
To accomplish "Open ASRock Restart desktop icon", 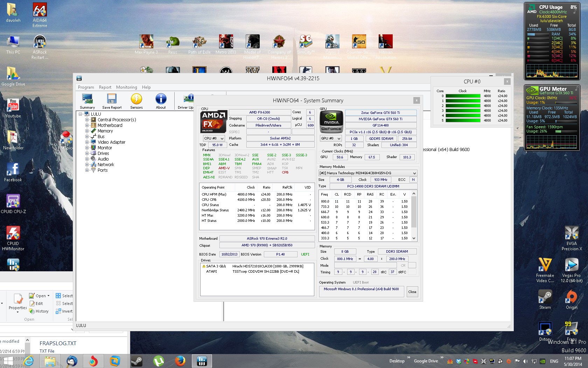I will click(40, 47).
